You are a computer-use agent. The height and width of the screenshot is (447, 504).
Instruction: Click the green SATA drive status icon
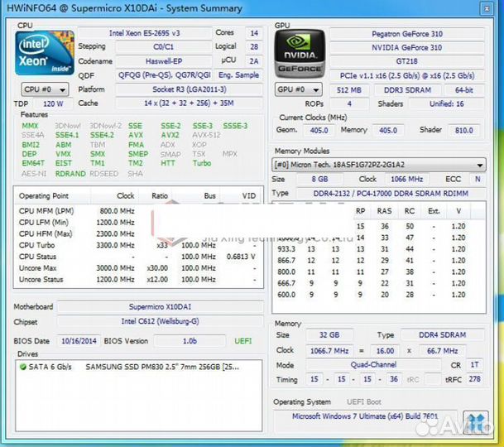23,367
